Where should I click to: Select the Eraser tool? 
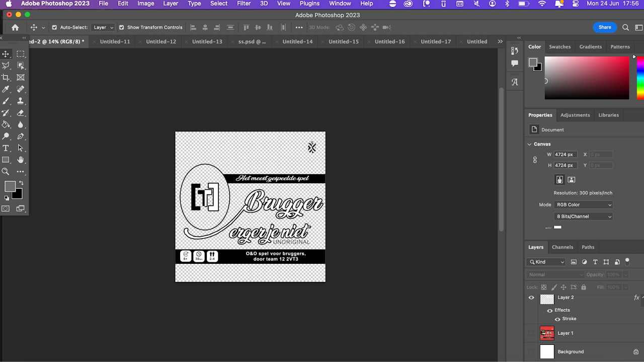coord(21,113)
